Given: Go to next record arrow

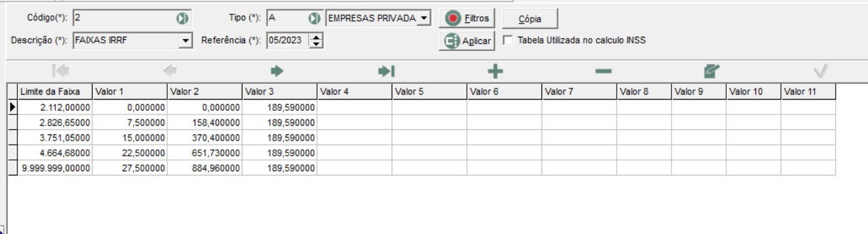Looking at the screenshot, I should [x=277, y=72].
